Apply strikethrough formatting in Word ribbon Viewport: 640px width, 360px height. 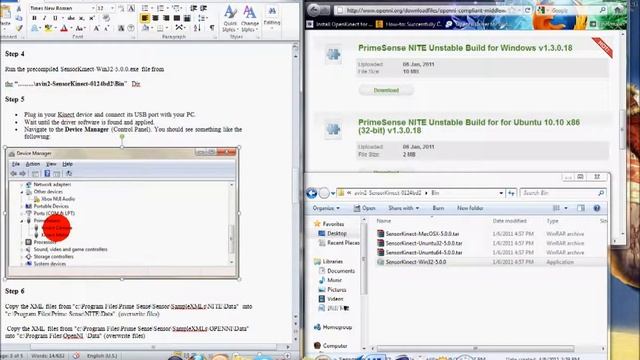pos(71,18)
